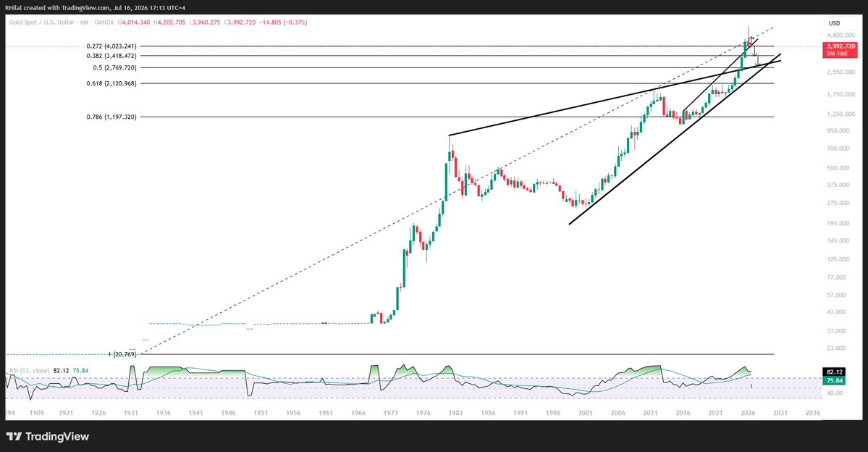Click the black RSI value label 82.12
This screenshot has height=452, width=868.
[834, 372]
